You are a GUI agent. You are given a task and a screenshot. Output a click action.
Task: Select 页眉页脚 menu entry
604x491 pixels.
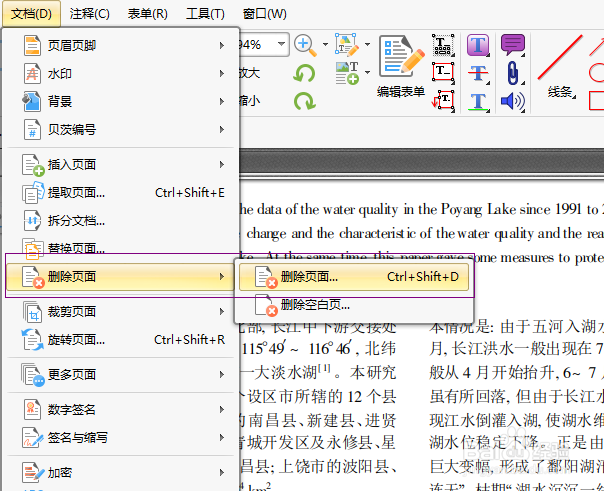[x=121, y=45]
